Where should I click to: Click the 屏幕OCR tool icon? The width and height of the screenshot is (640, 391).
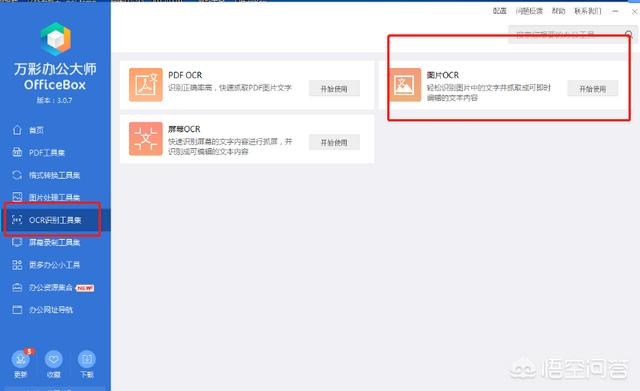146,139
